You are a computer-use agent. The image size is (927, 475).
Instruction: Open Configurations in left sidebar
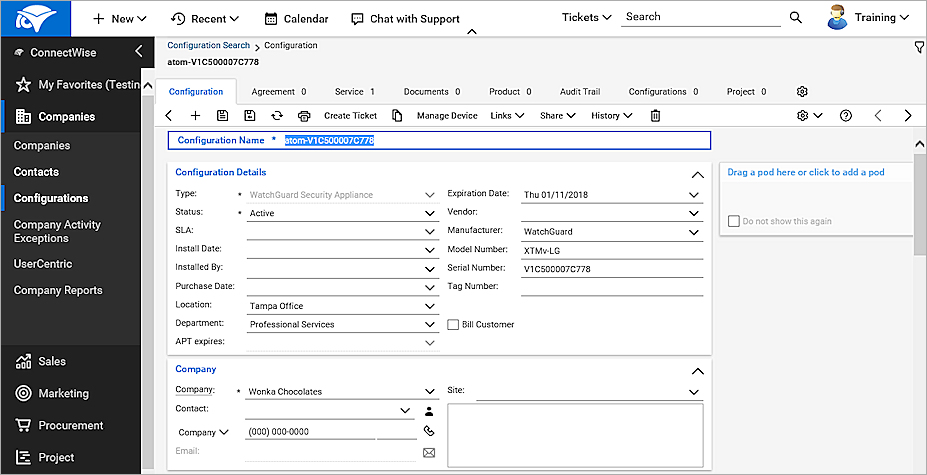point(51,198)
